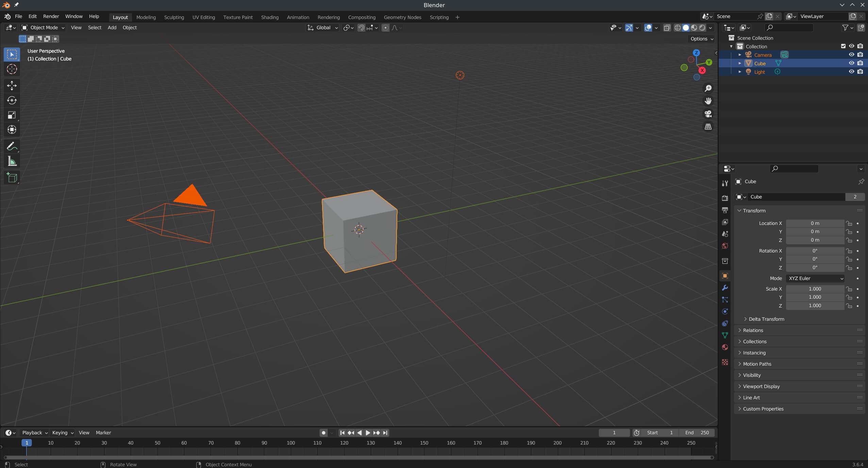Open the viewport Add menu
This screenshot has height=468, width=868.
(x=112, y=28)
